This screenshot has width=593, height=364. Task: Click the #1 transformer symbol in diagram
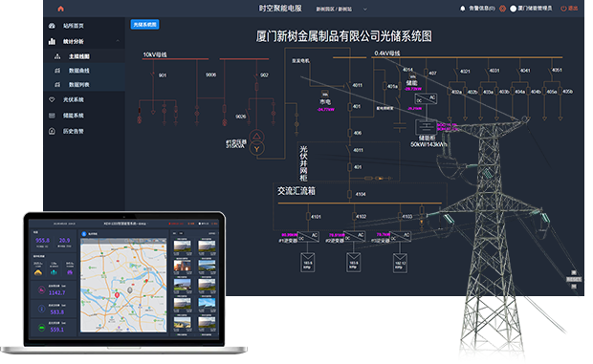(x=256, y=142)
